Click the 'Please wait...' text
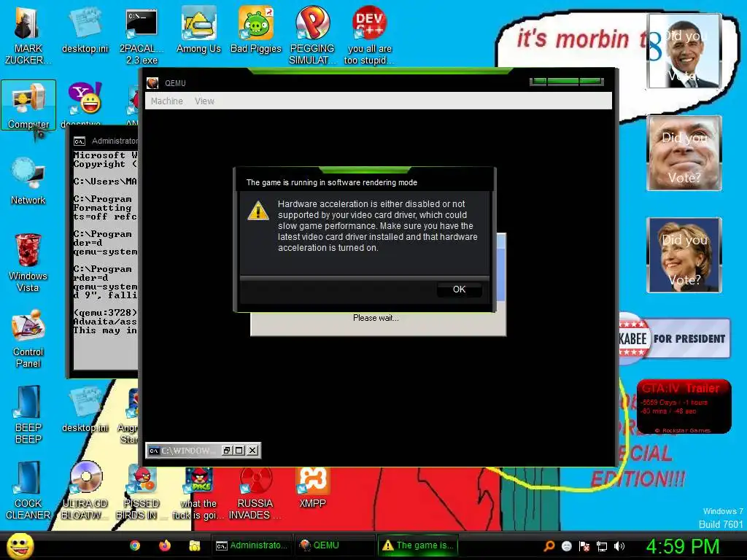This screenshot has height=560, width=747. (x=376, y=318)
